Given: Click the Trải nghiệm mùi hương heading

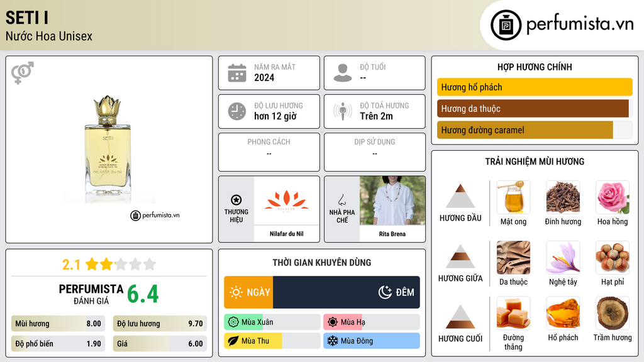Looking at the screenshot, I should (535, 162).
